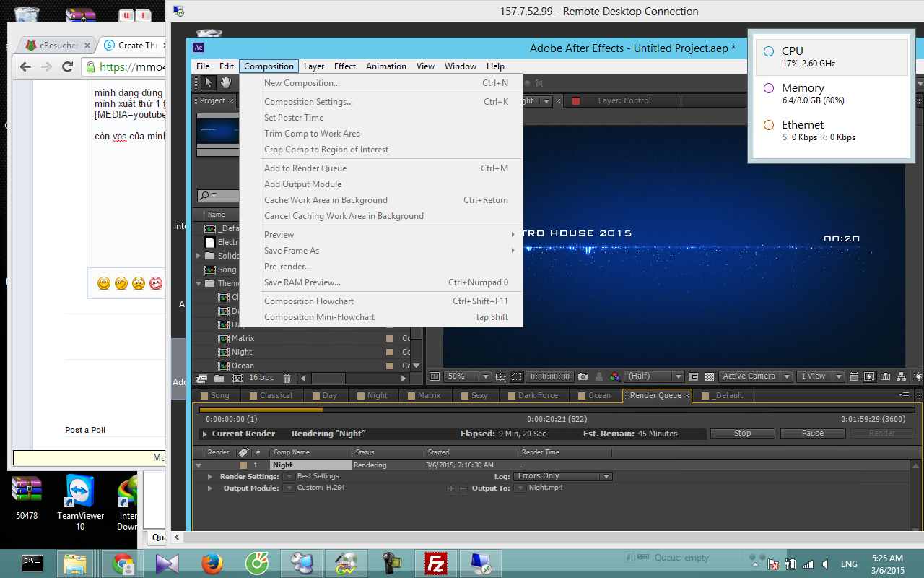Add output module with plus icon

click(451, 488)
